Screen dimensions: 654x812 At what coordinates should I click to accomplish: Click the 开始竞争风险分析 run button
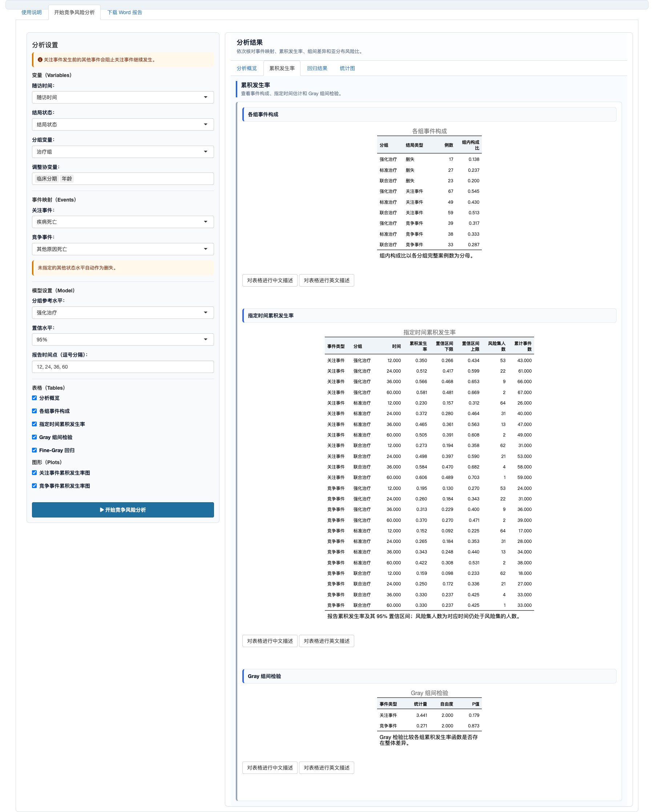(x=123, y=509)
